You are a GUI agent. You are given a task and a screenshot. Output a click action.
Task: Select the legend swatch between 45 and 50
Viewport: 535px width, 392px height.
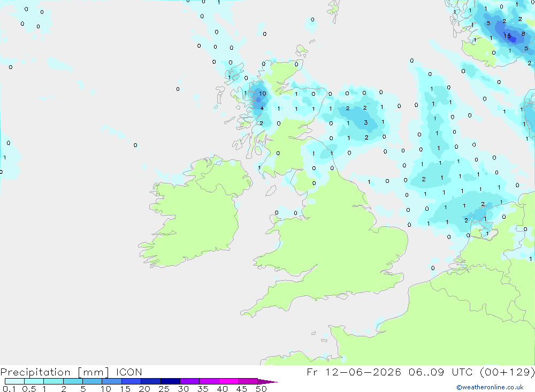[248, 381]
